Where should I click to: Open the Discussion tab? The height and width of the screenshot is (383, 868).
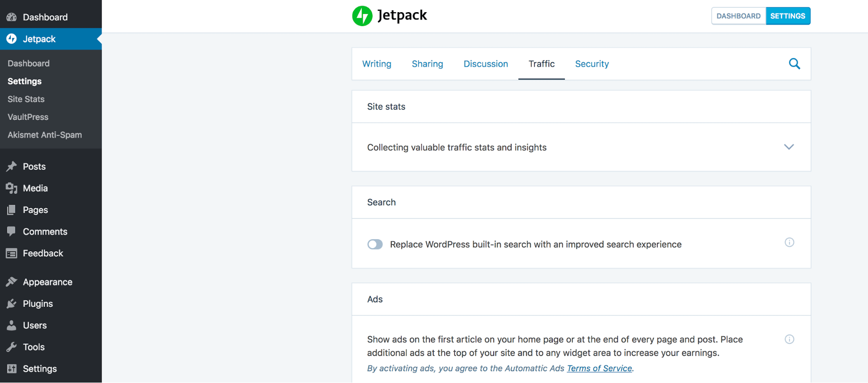485,64
